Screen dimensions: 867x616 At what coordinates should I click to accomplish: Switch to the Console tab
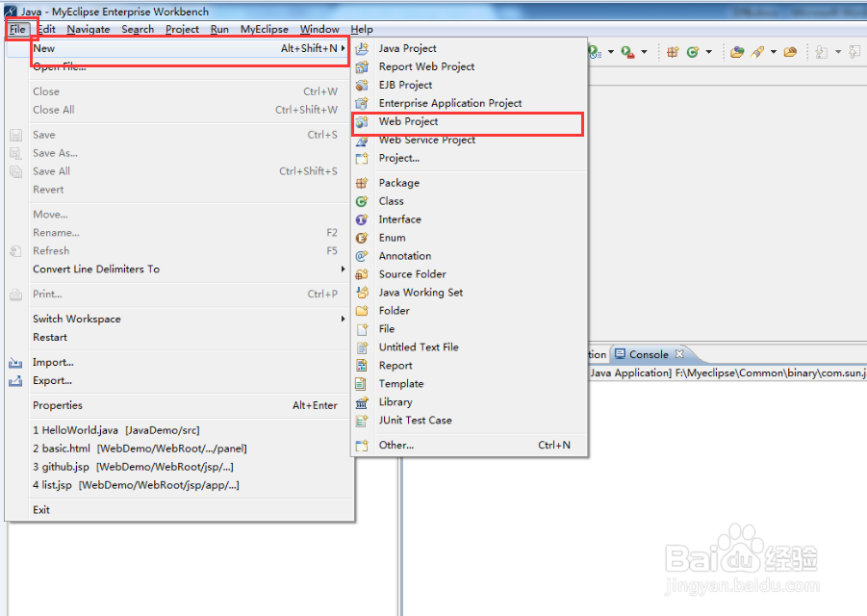click(649, 354)
